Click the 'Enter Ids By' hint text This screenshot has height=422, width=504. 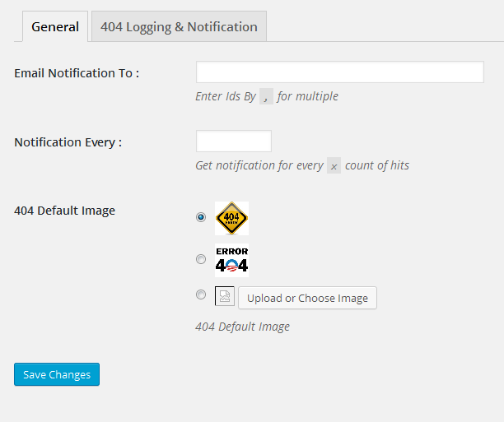tap(226, 96)
